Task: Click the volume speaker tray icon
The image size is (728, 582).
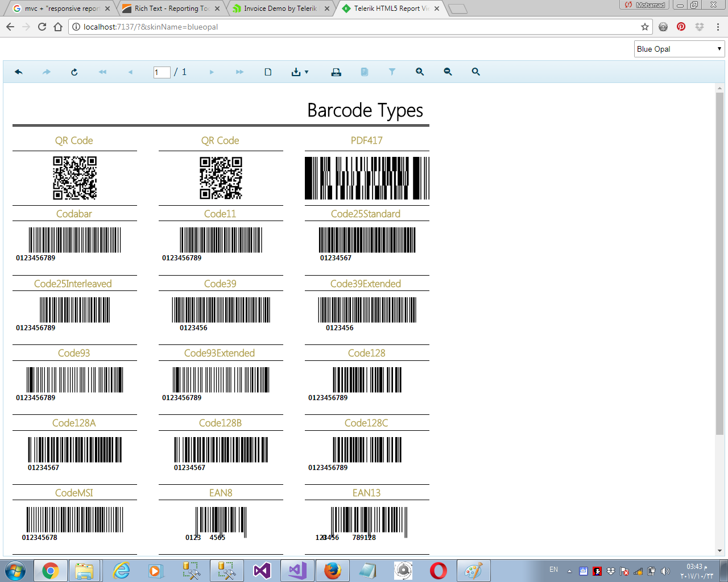Action: (665, 571)
